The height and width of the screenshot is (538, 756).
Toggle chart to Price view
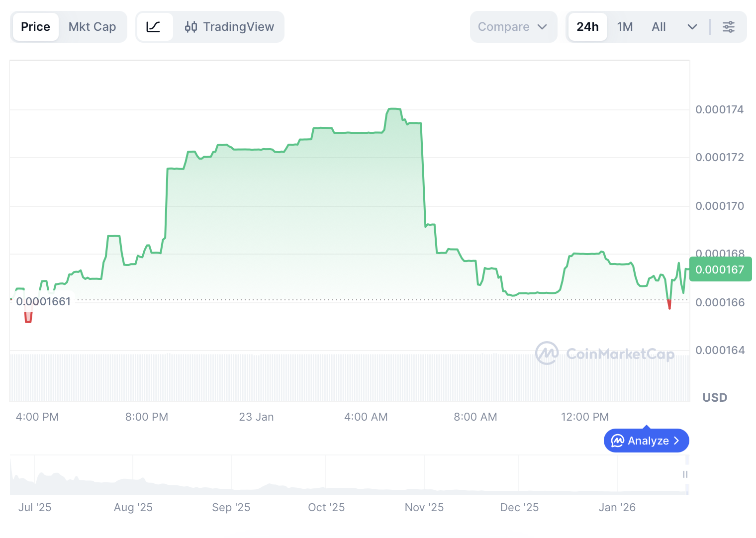pos(35,27)
